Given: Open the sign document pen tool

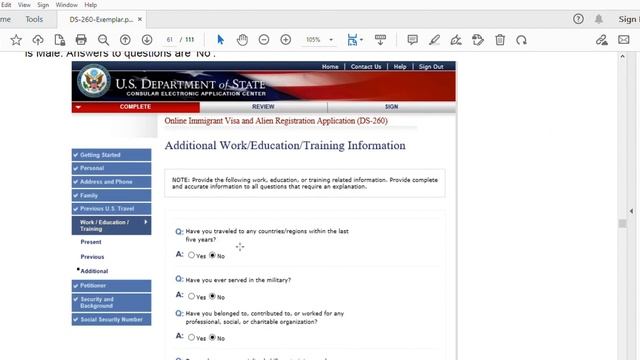Looking at the screenshot, I should [x=456, y=40].
